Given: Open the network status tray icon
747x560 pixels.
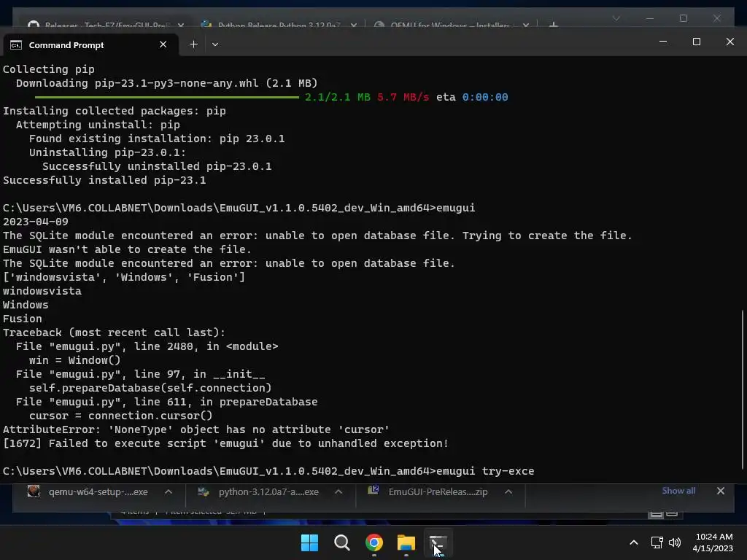Looking at the screenshot, I should tap(657, 542).
